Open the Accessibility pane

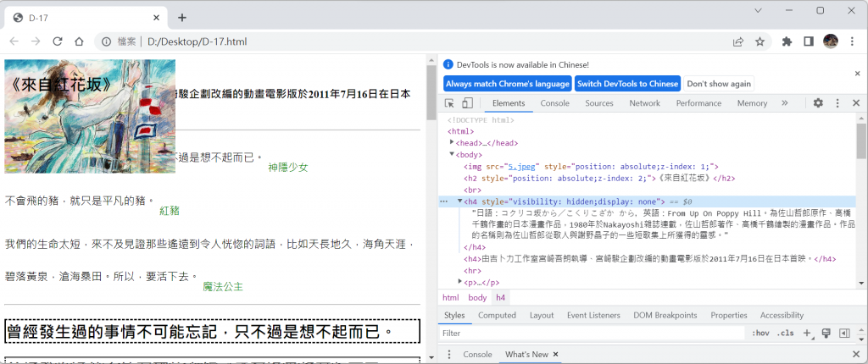[782, 315]
